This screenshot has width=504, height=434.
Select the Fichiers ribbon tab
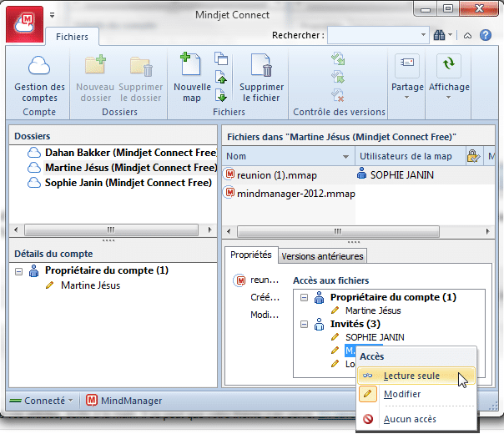(72, 37)
